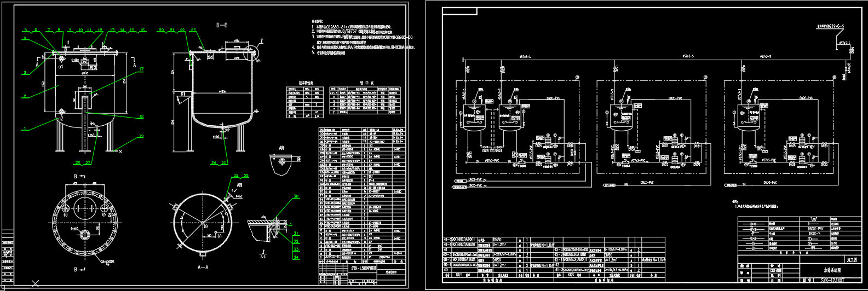Image resolution: width=868 pixels, height=291 pixels.
Task: Select the φ219x6-S pipe label at top right
Action: (x=830, y=26)
